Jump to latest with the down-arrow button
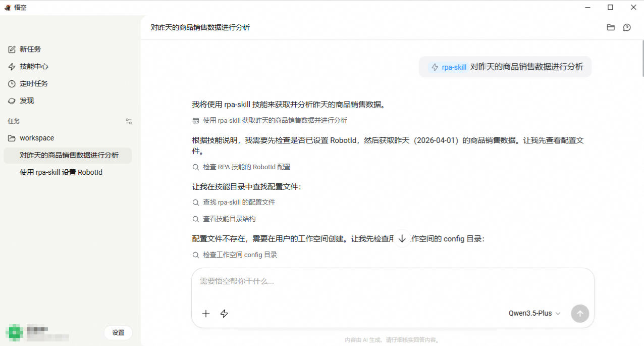 point(402,238)
